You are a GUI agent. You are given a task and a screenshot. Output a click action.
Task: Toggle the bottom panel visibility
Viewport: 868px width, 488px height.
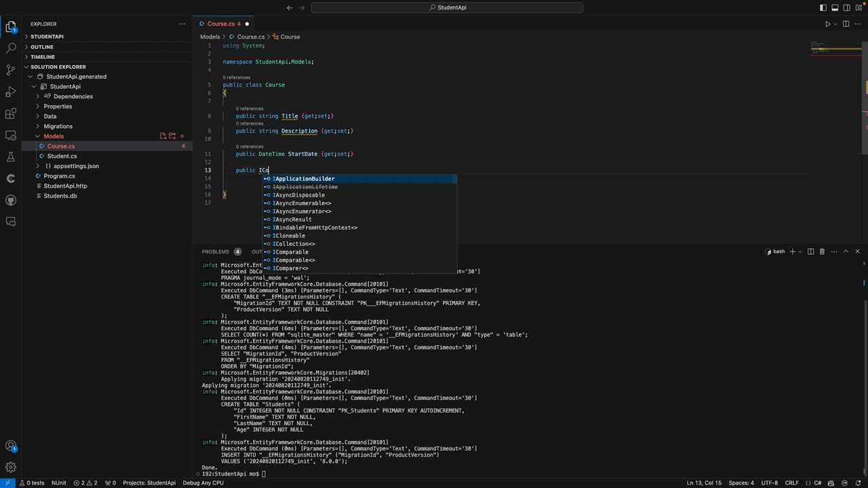(835, 7)
